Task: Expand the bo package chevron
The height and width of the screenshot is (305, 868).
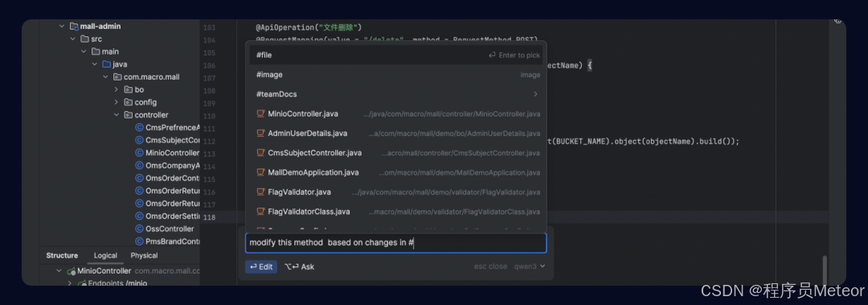Action: click(117, 89)
